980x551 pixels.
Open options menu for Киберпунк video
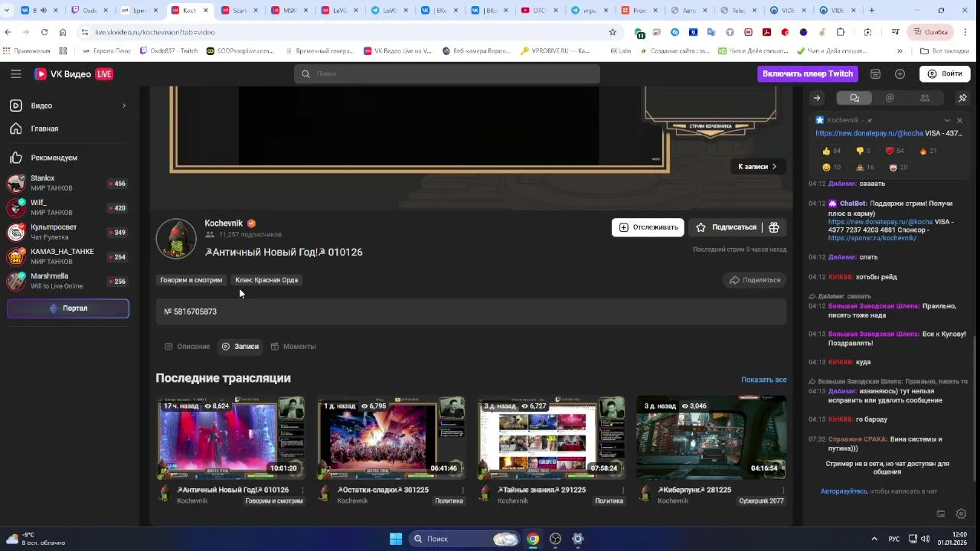click(782, 491)
